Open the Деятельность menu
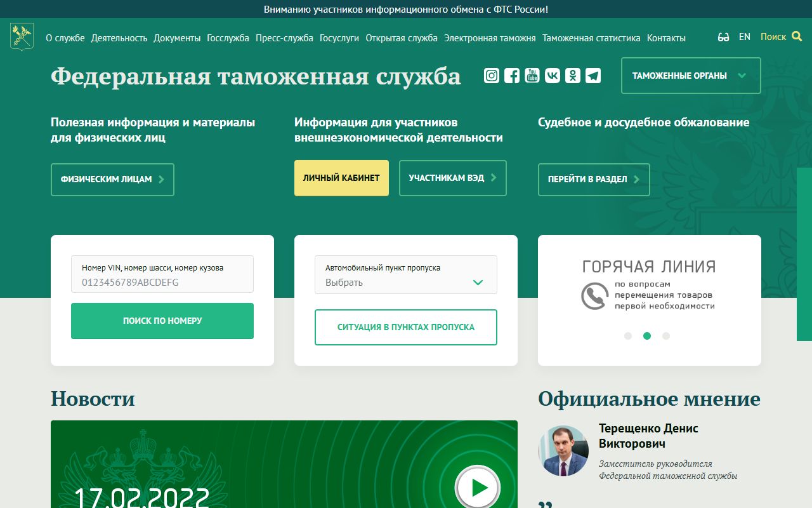Viewport: 812px width, 508px height. pyautogui.click(x=119, y=38)
